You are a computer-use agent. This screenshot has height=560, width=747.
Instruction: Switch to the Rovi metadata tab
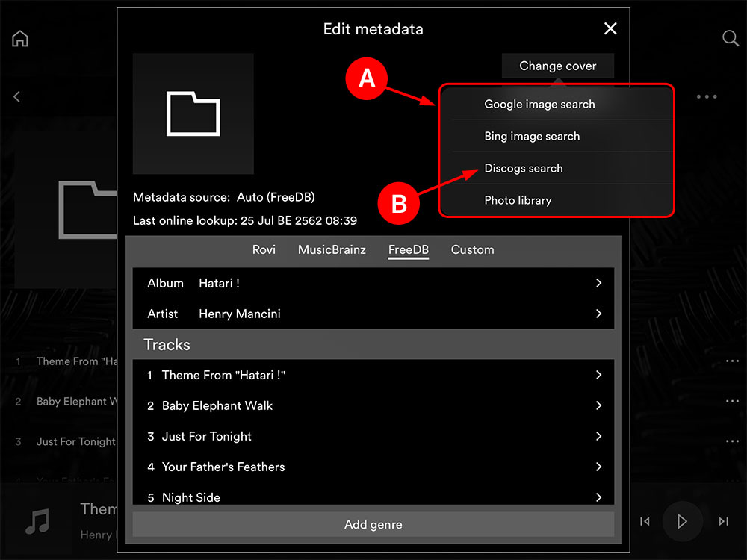(x=264, y=249)
